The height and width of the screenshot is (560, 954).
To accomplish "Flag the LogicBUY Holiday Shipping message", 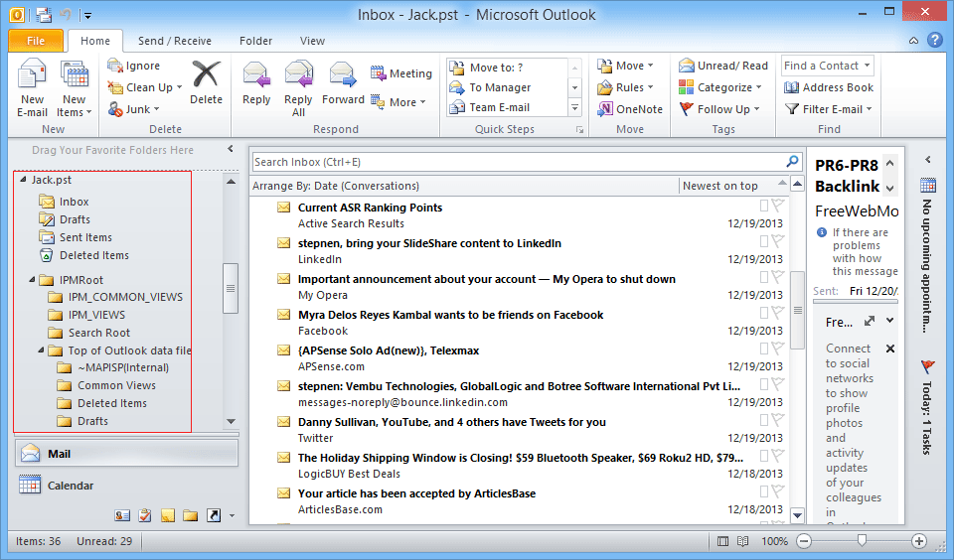I will click(777, 456).
